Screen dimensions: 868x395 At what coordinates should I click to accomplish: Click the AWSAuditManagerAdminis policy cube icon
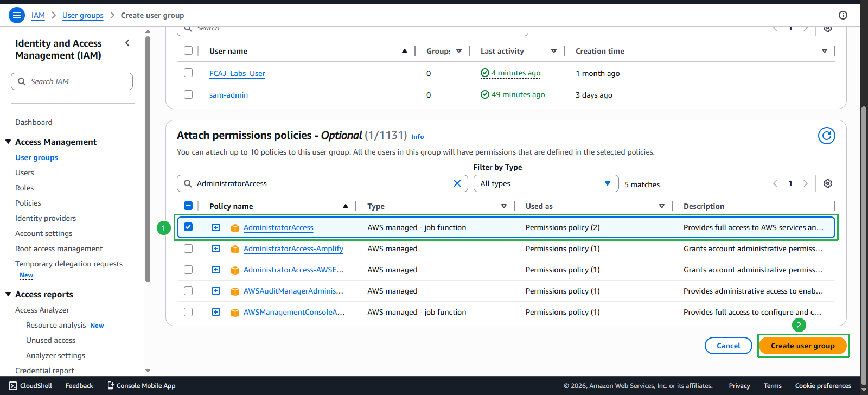[x=235, y=291]
